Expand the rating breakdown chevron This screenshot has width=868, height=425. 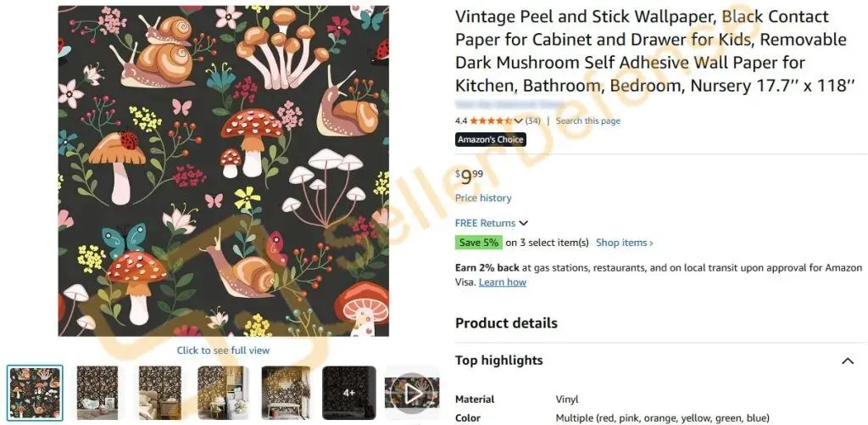519,121
